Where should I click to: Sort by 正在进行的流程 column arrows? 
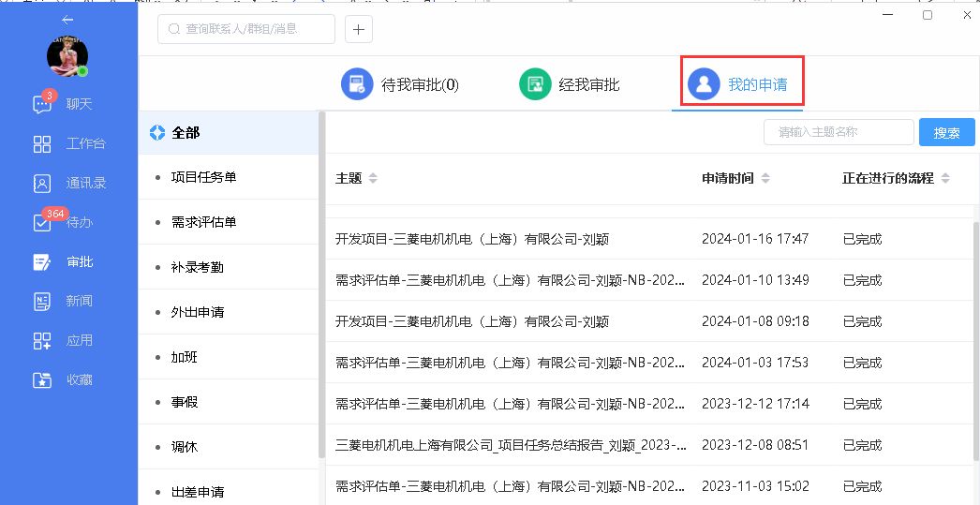pos(945,178)
